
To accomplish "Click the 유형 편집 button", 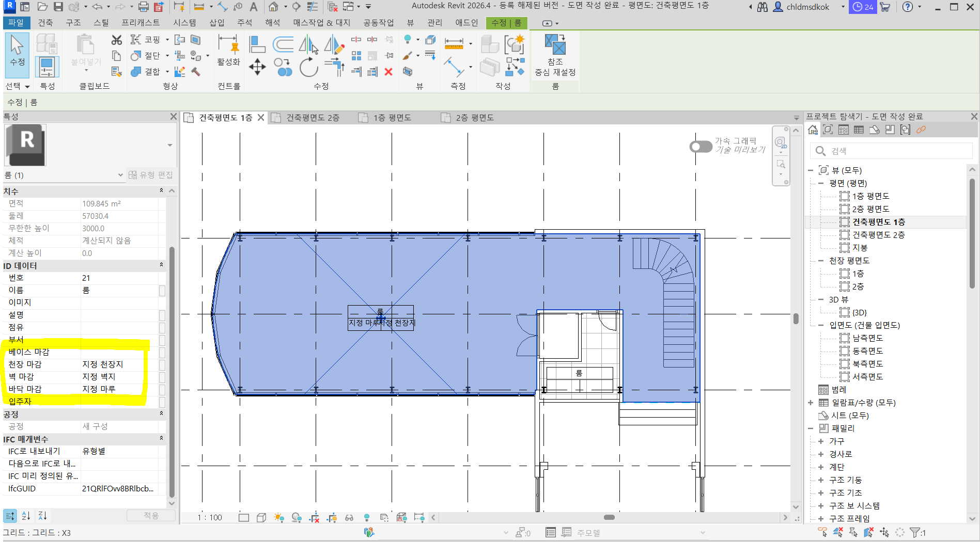I will 151,175.
